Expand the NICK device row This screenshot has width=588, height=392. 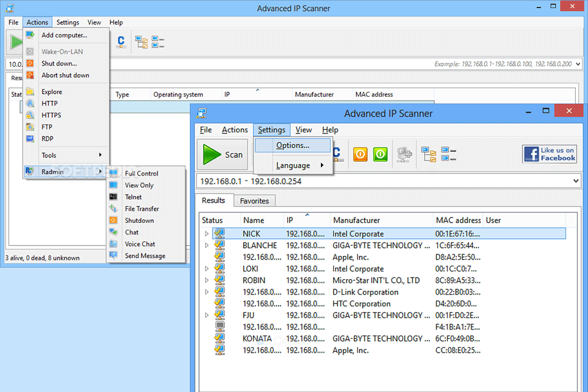coord(206,233)
